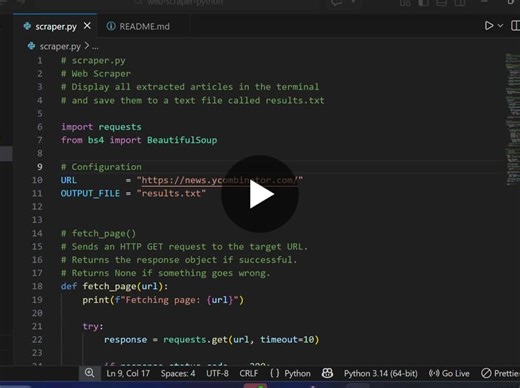
Task: Open the Copilot icon in status bar
Action: click(327, 373)
